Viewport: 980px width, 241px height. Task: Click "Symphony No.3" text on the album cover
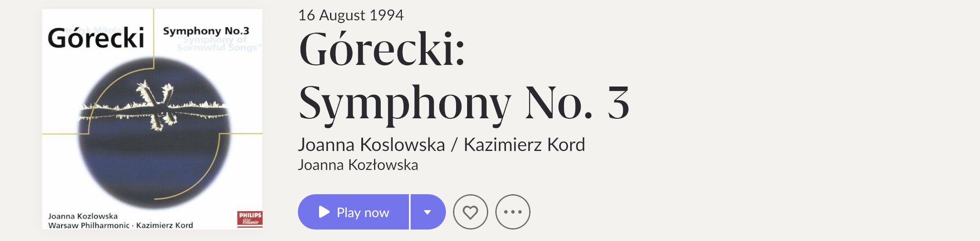pos(206,31)
